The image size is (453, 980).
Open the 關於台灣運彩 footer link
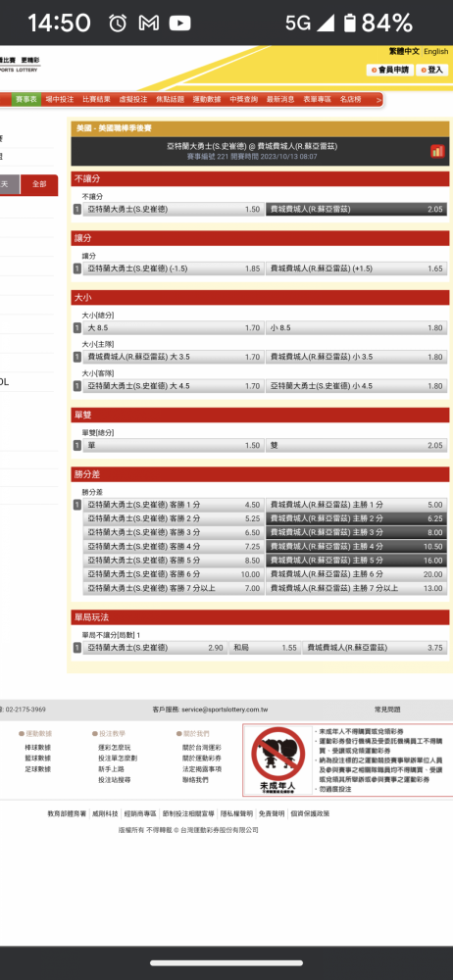click(201, 747)
